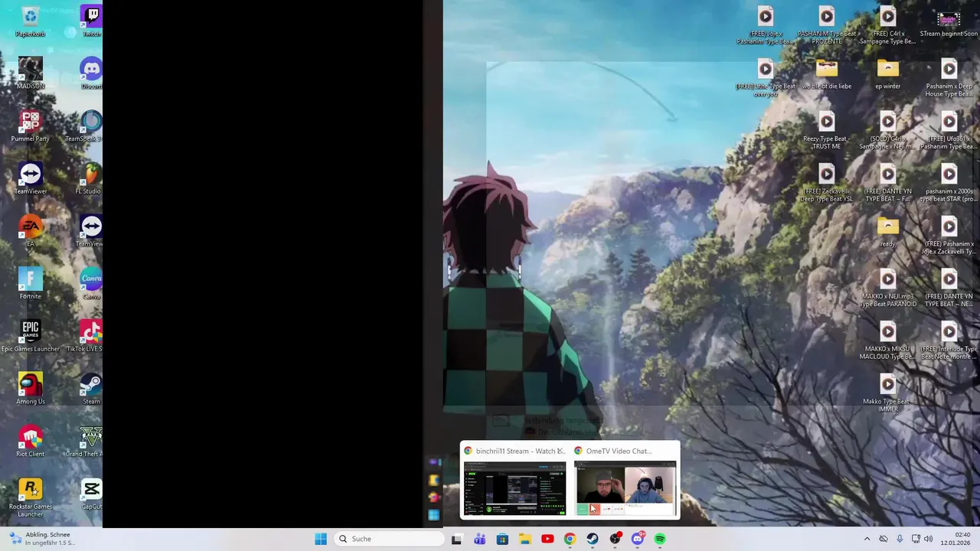Select '(SOLD) C4rl x Sampagne x Neji' file

pos(888,130)
